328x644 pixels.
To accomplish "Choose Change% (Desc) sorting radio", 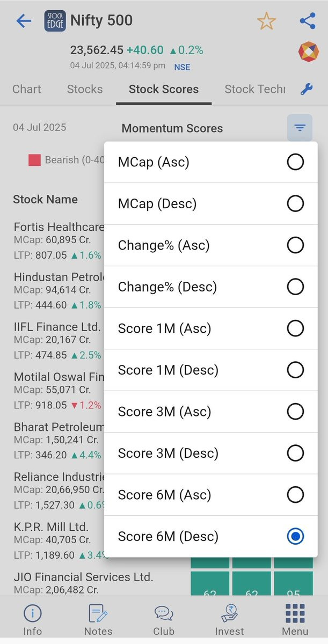I will (295, 287).
